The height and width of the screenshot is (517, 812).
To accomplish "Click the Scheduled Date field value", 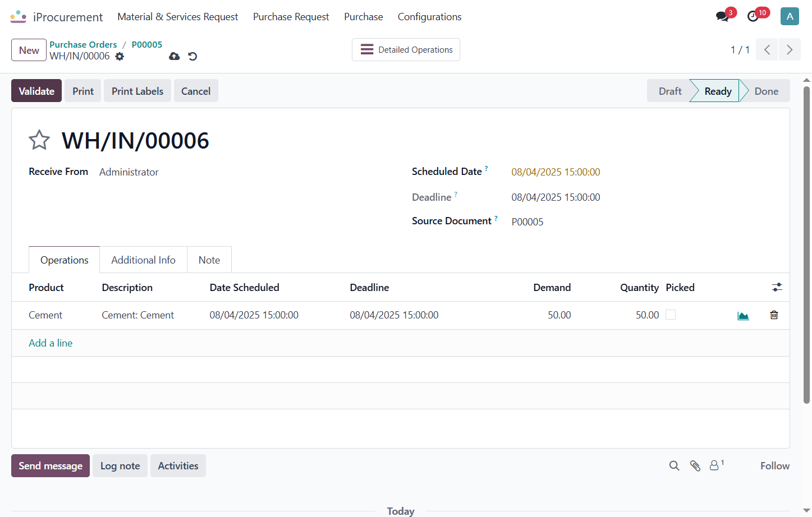I will 556,172.
